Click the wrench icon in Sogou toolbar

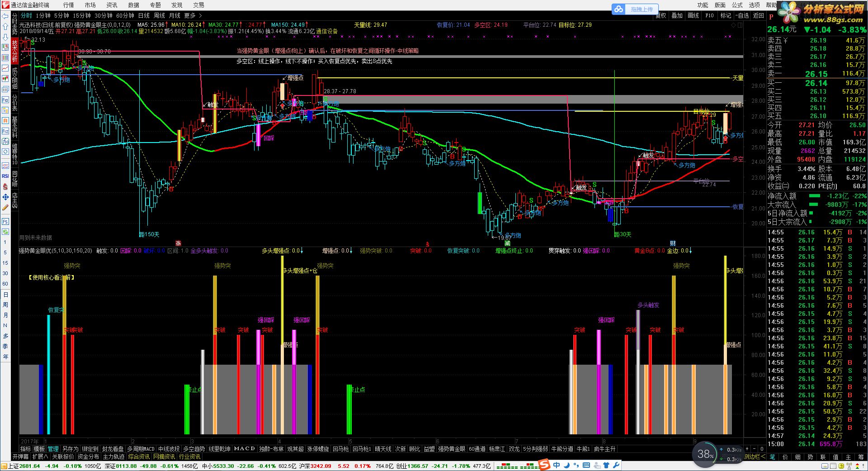[616, 465]
